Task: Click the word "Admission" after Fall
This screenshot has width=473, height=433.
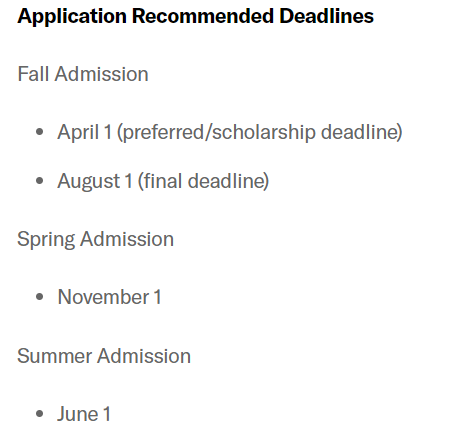Action: coord(102,74)
